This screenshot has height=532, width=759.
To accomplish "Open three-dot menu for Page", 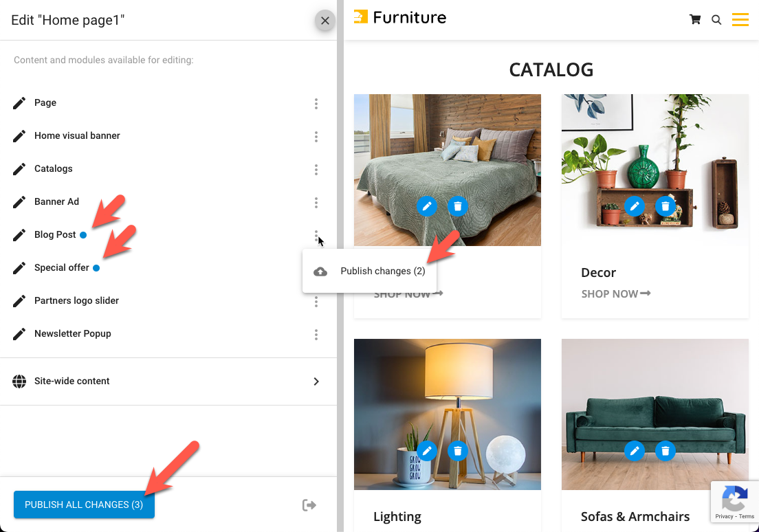I will (x=316, y=104).
